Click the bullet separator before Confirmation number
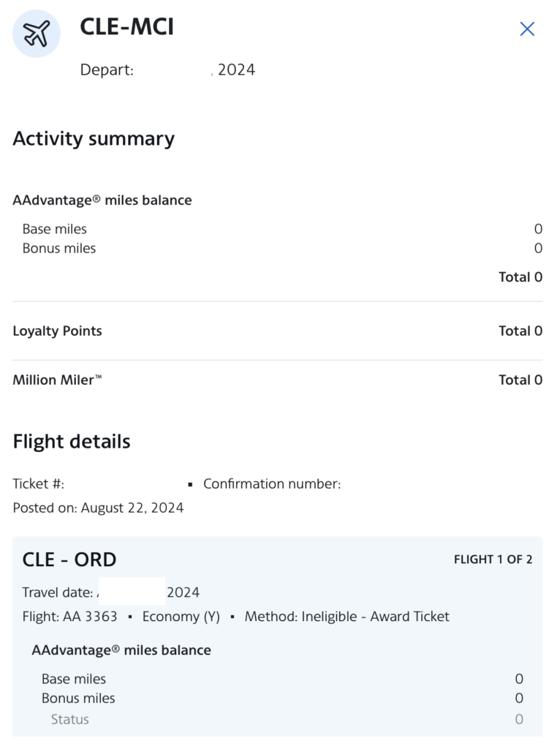 [189, 484]
